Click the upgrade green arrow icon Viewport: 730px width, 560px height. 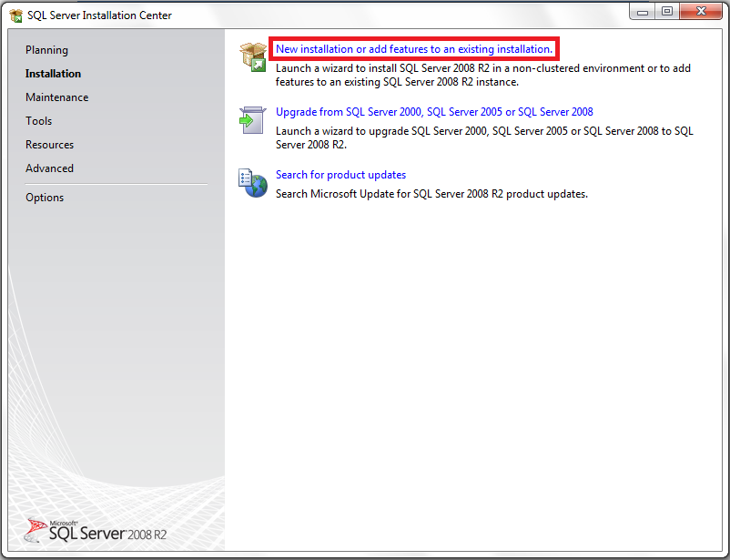(253, 119)
